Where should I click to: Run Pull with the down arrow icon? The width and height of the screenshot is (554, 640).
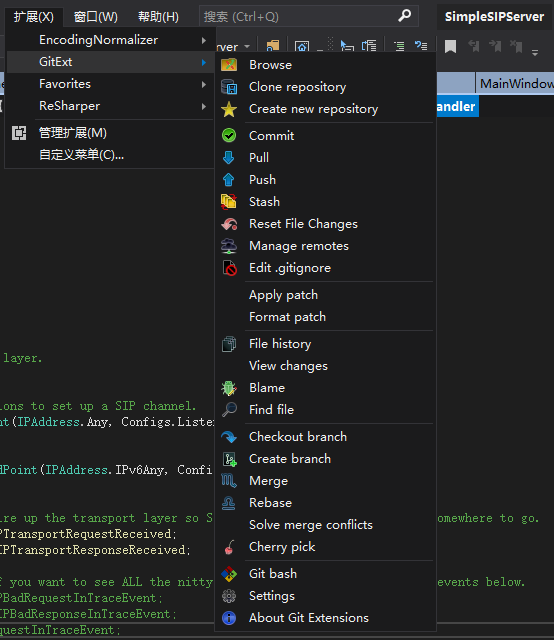click(x=325, y=158)
